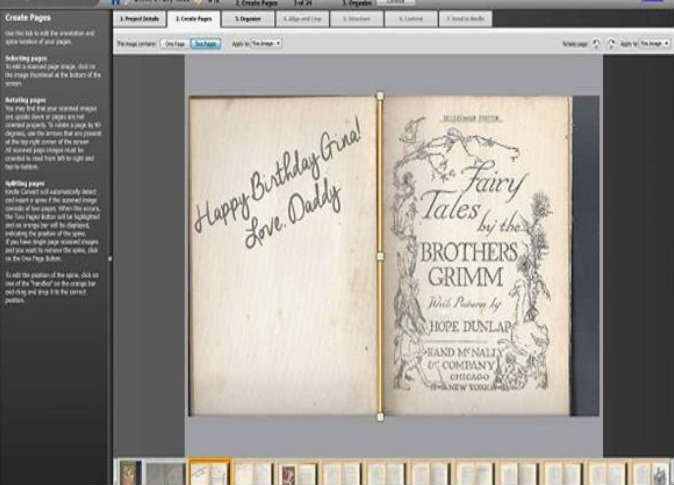Select the highlighted third filmstrip thumbnail
Viewport: 674px width, 485px height.
[209, 473]
